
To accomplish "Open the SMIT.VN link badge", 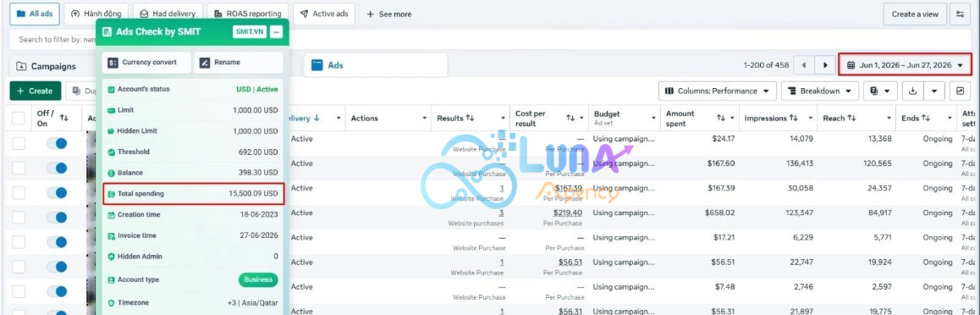I will point(250,31).
